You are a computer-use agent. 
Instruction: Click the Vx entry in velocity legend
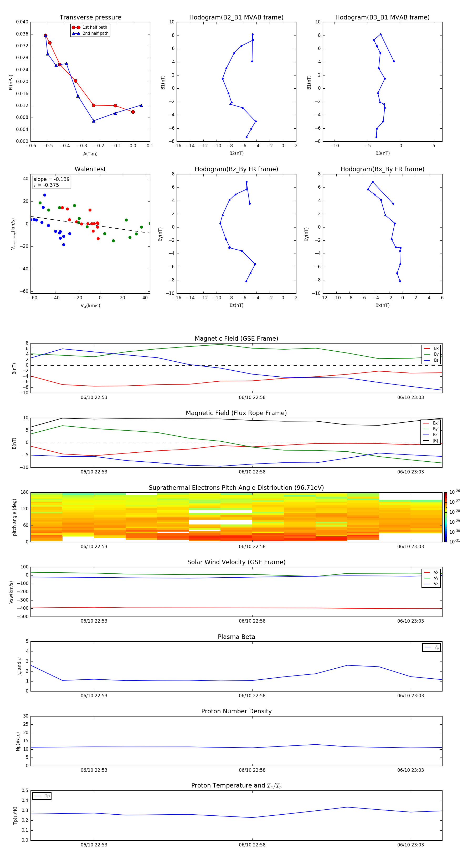point(431,572)
